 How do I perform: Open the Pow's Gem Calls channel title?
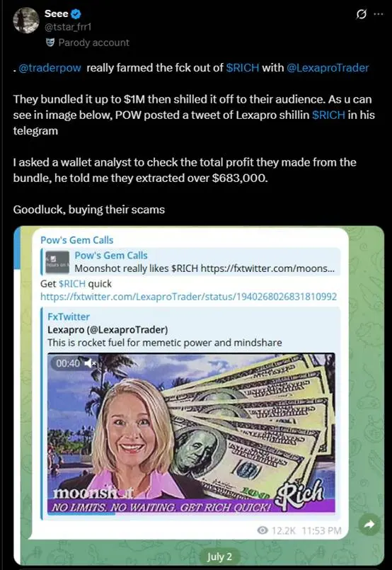[x=76, y=240]
